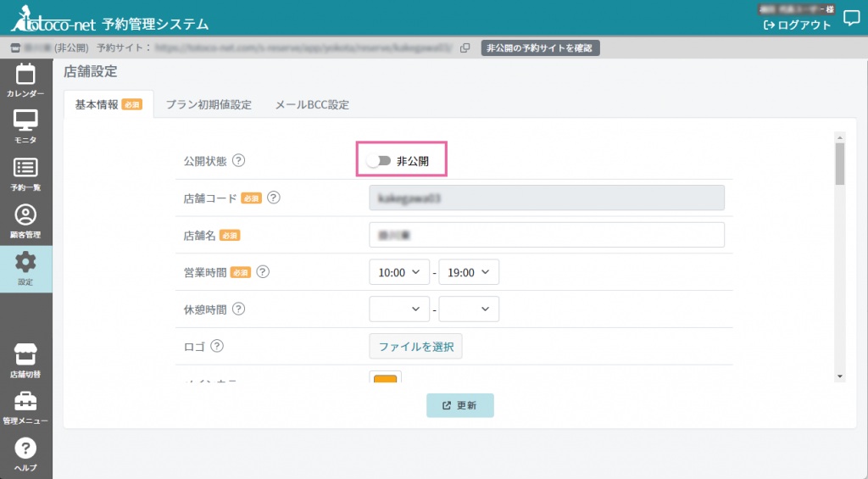The height and width of the screenshot is (479, 868).
Task: Click the 非公開 label beside the toggle
Action: click(413, 161)
